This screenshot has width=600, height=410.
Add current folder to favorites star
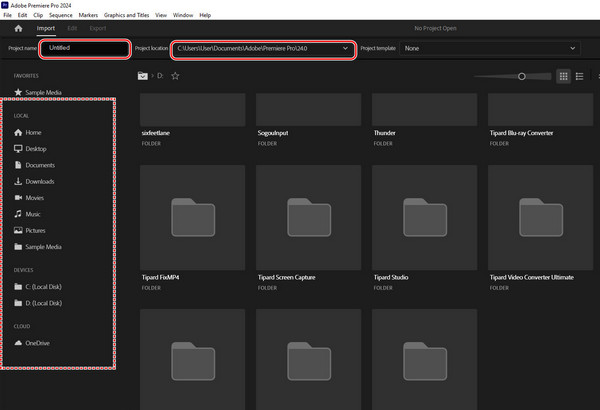click(175, 76)
